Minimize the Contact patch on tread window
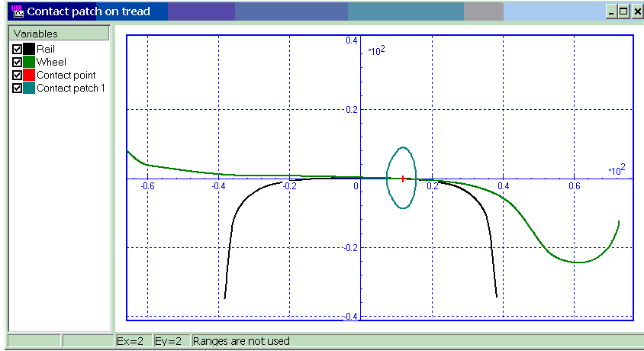644x351 pixels. tap(611, 11)
